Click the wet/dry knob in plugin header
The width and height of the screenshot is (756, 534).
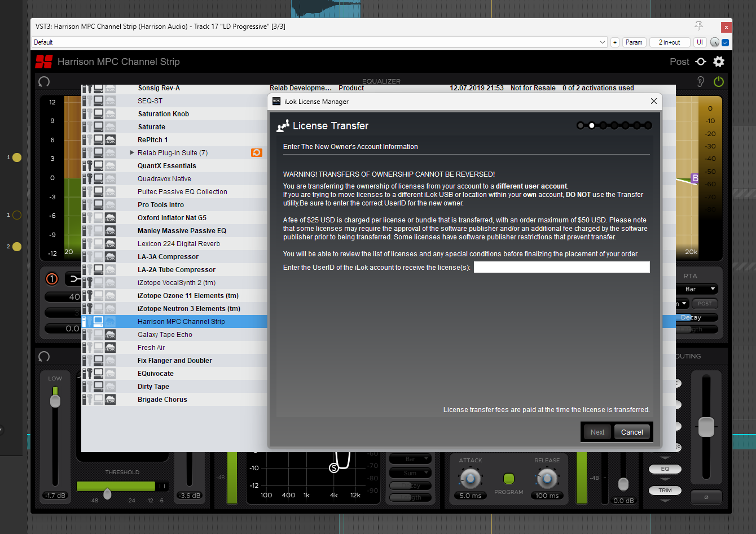(x=715, y=42)
